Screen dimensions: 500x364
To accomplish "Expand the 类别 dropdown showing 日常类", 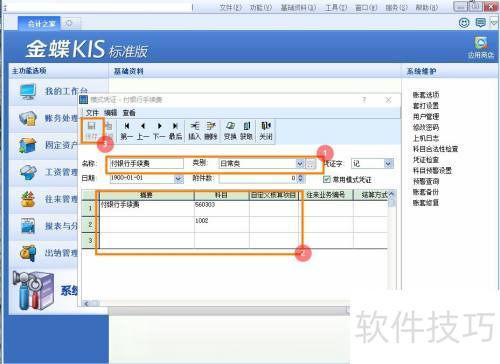I will [300, 163].
